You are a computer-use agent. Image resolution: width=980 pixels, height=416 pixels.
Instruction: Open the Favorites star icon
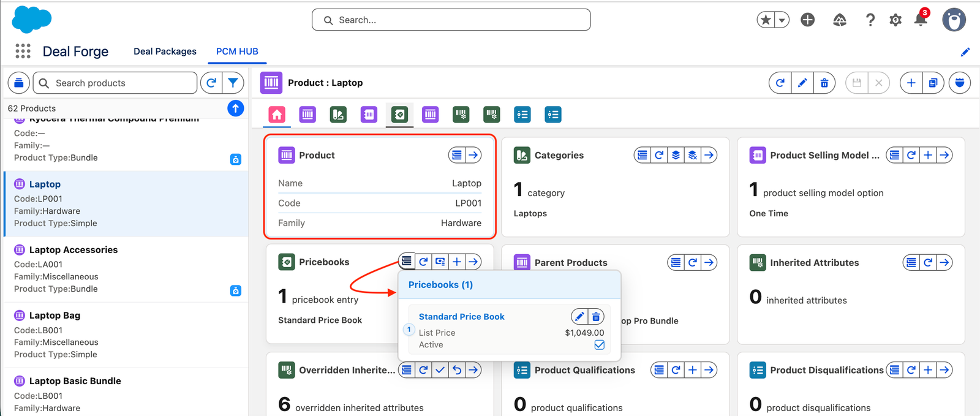click(766, 20)
